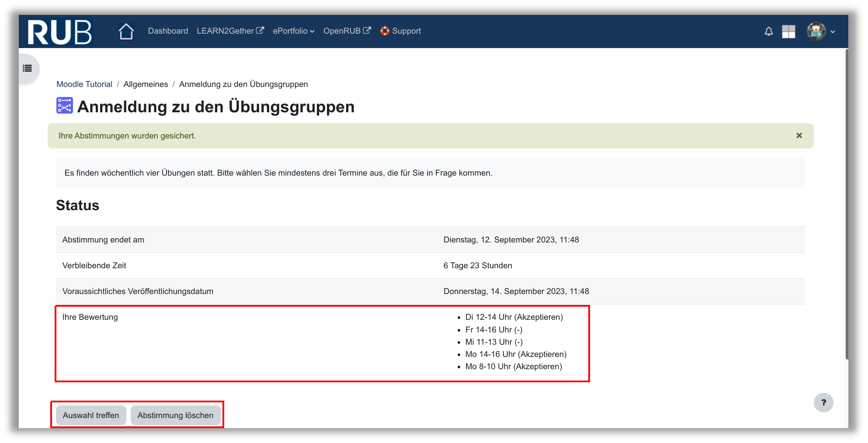The image size is (868, 443).
Task: Click the fair allocation activity icon
Action: [65, 106]
